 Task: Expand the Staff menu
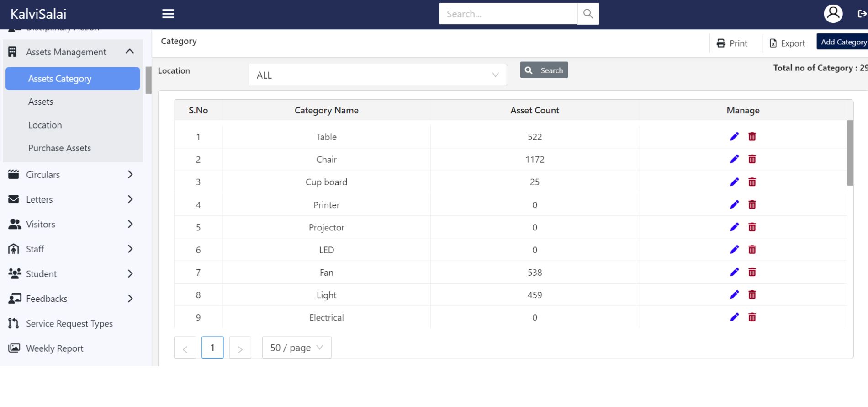130,249
